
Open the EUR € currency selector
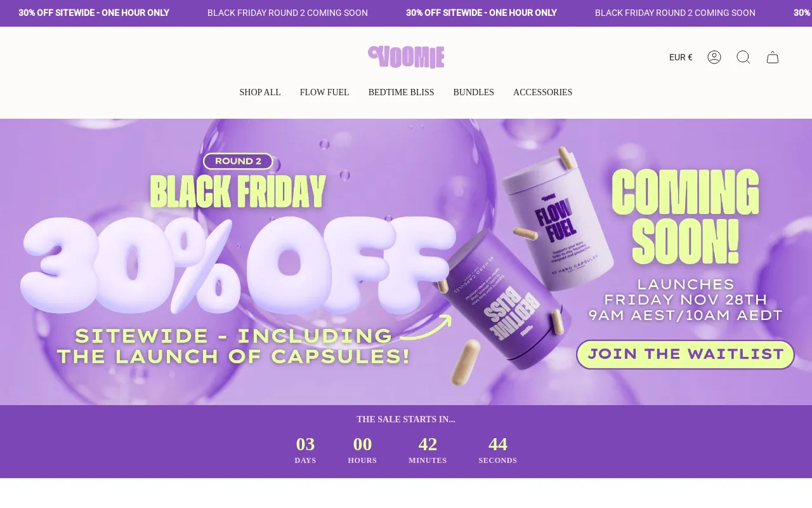(x=681, y=57)
